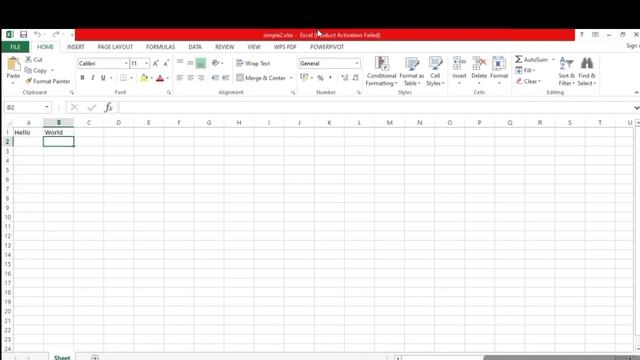Open the FILE tab
This screenshot has height=360, width=640.
pyautogui.click(x=15, y=47)
